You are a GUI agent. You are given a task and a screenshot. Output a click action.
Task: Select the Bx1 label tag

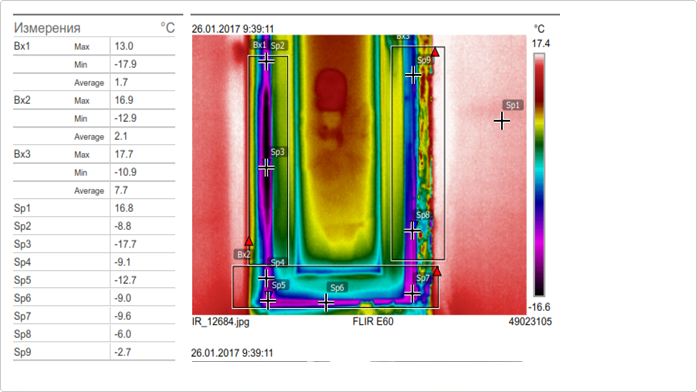click(259, 45)
